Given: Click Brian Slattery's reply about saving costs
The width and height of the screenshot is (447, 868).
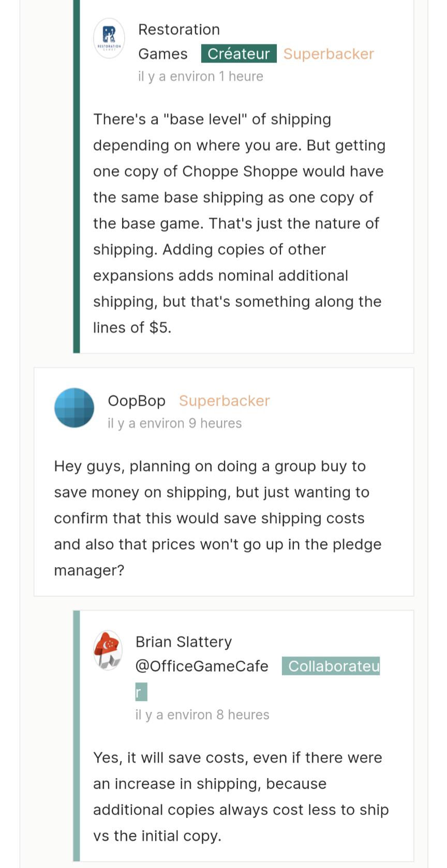Looking at the screenshot, I should click(241, 796).
